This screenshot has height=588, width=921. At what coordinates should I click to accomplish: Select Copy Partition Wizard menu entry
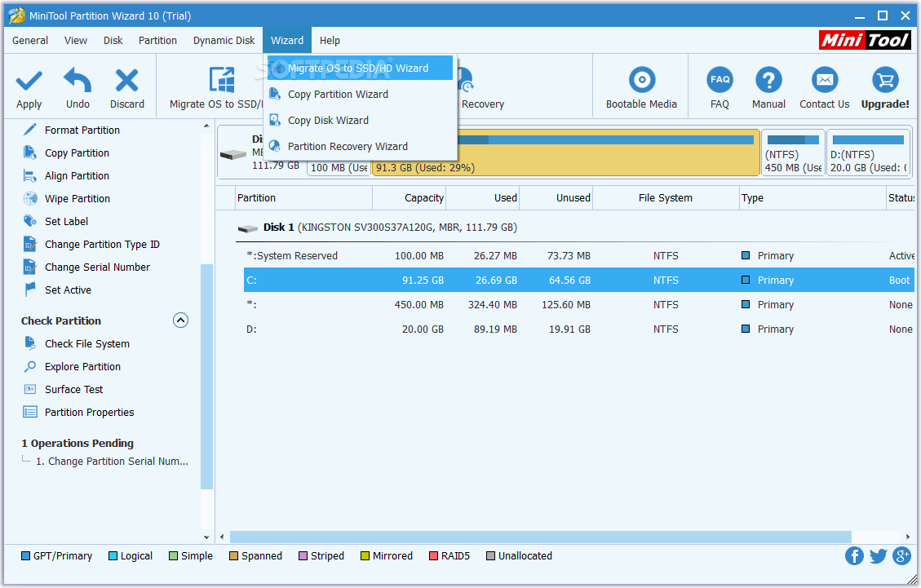point(360,94)
